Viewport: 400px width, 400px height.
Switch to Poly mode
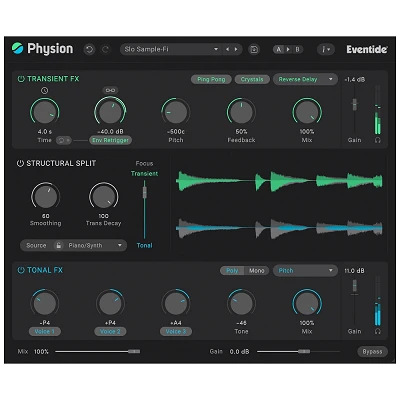pos(232,271)
